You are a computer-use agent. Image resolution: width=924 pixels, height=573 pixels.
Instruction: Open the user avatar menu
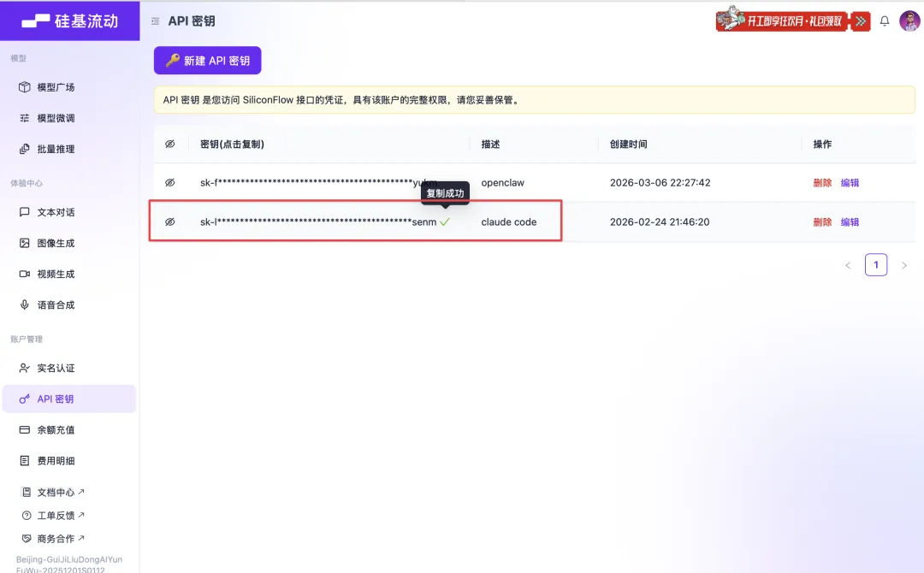click(909, 21)
